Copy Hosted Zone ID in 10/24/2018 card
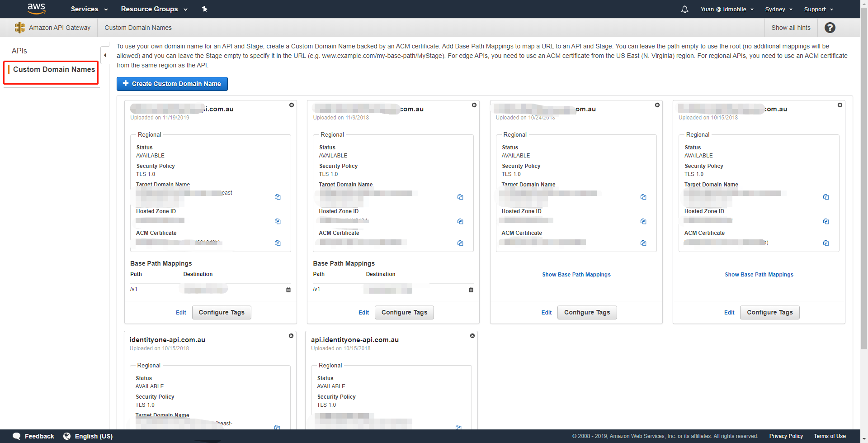 [643, 221]
